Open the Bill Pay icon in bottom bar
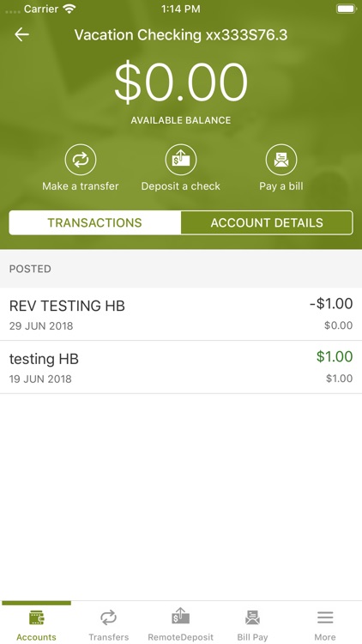The image size is (362, 644). tap(252, 617)
